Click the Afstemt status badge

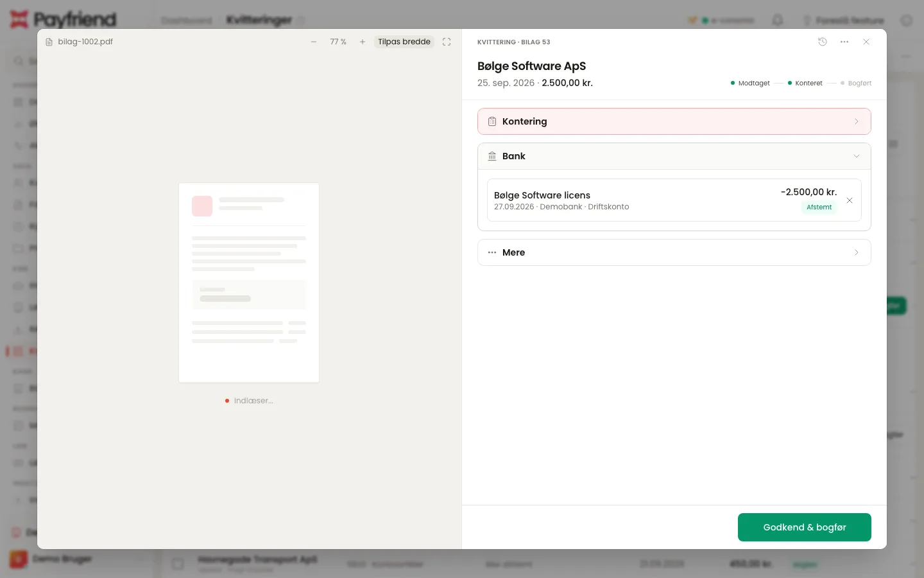(819, 207)
